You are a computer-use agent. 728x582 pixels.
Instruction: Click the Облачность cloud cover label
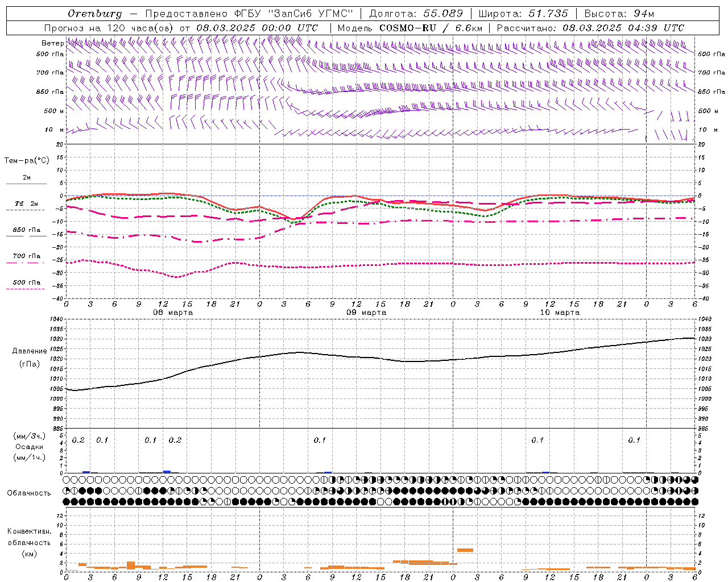[x=29, y=493]
